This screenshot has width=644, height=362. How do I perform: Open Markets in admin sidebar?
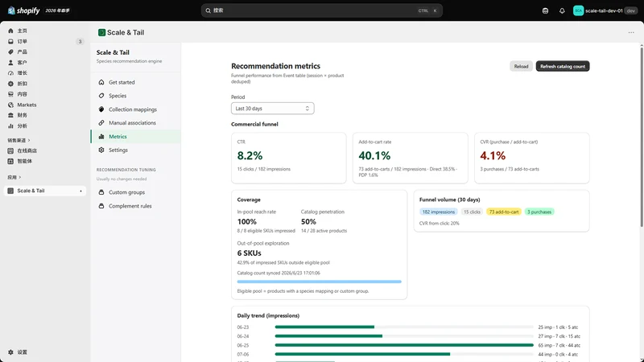coord(45,105)
